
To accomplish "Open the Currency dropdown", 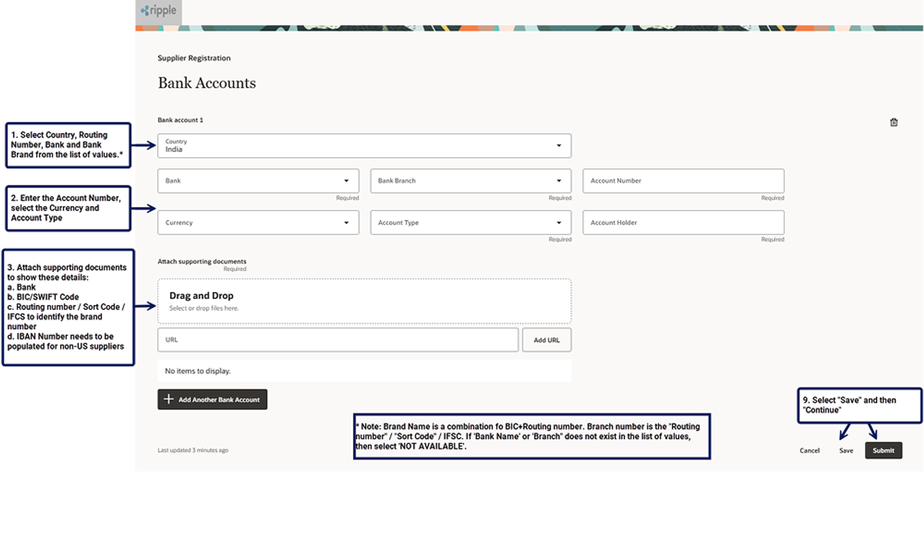I will coord(258,222).
